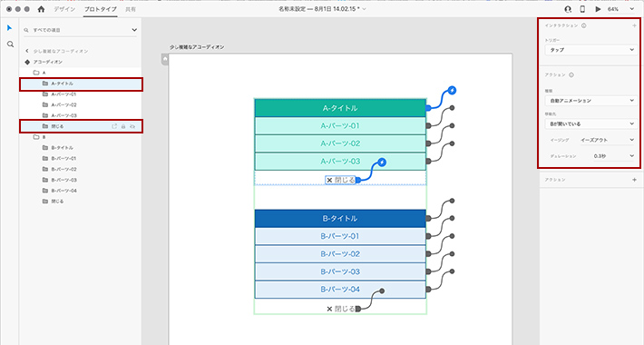Add an action with the bottom アクション plus
644x345 pixels.
[635, 180]
